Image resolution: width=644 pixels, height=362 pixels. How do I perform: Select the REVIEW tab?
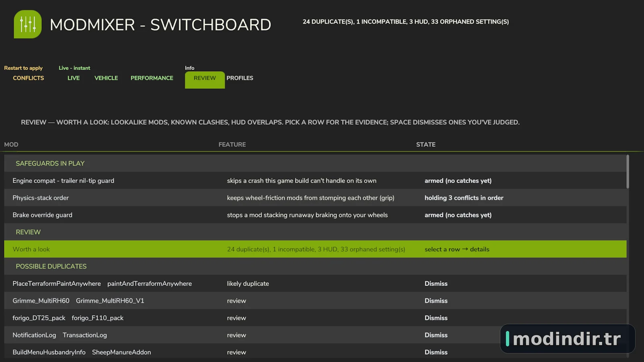coord(205,80)
